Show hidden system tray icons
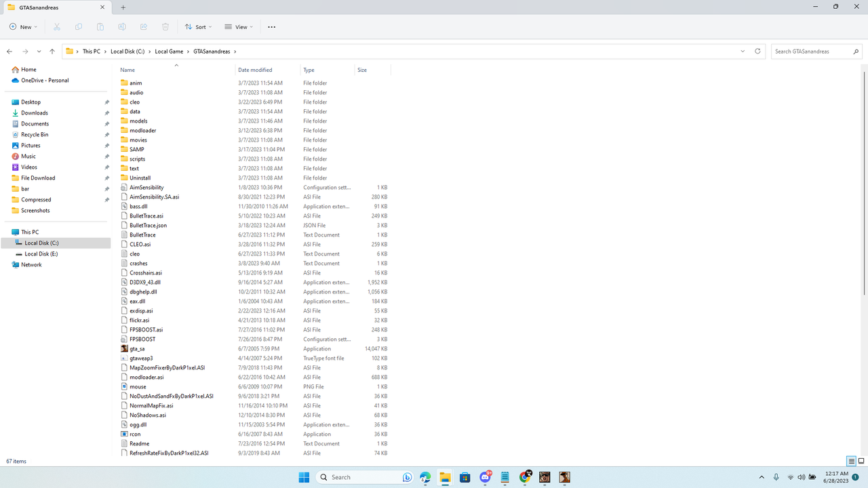The height and width of the screenshot is (488, 868). tap(762, 477)
